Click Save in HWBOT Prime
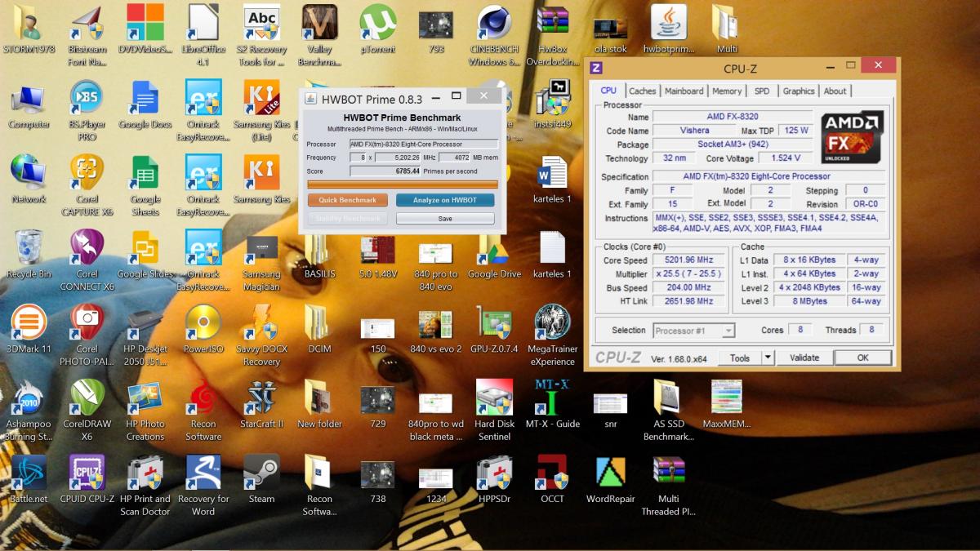980x551 pixels. pyautogui.click(x=445, y=219)
